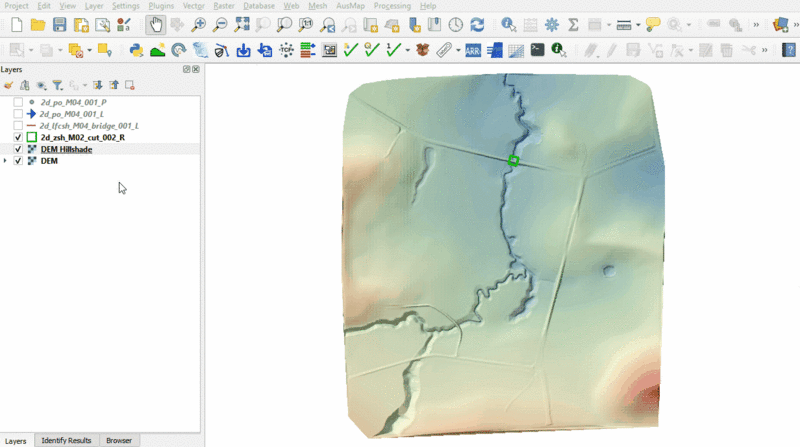The image size is (800, 447).
Task: Click the Zoom Full extent icon
Action: 242,24
